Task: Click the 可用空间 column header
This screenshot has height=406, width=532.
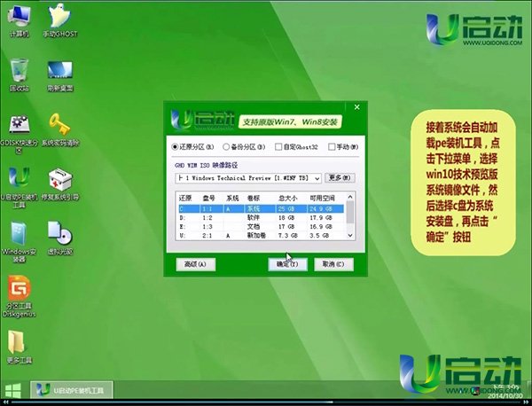Action: pyautogui.click(x=322, y=198)
